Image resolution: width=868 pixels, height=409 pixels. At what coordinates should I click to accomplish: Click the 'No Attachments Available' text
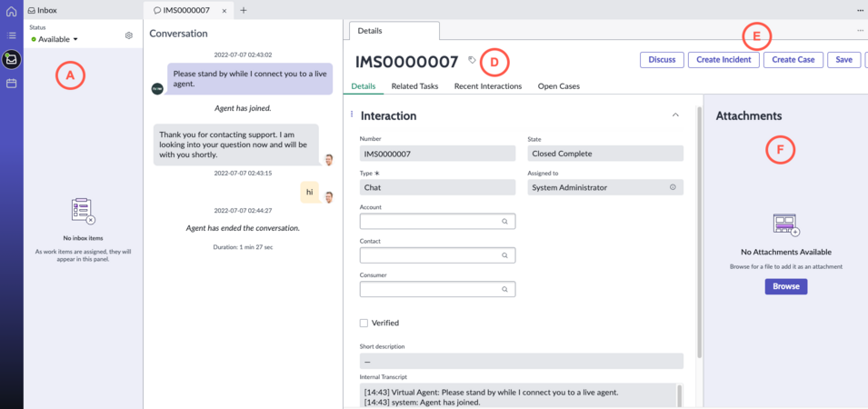786,253
